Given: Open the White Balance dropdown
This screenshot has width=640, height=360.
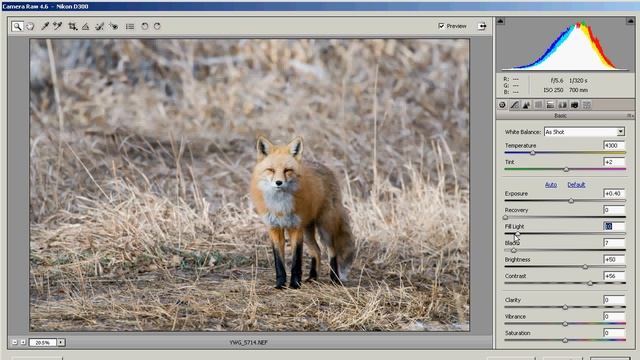Looking at the screenshot, I should coord(584,132).
